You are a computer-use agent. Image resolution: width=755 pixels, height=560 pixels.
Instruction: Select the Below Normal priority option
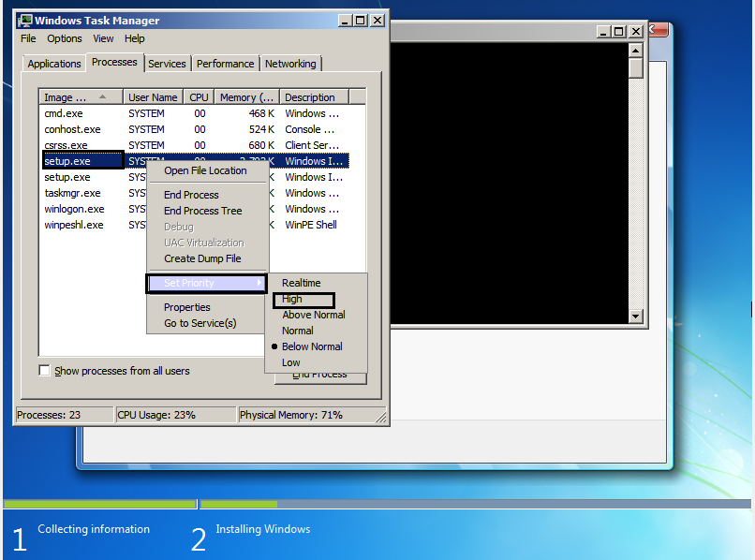pyautogui.click(x=316, y=346)
